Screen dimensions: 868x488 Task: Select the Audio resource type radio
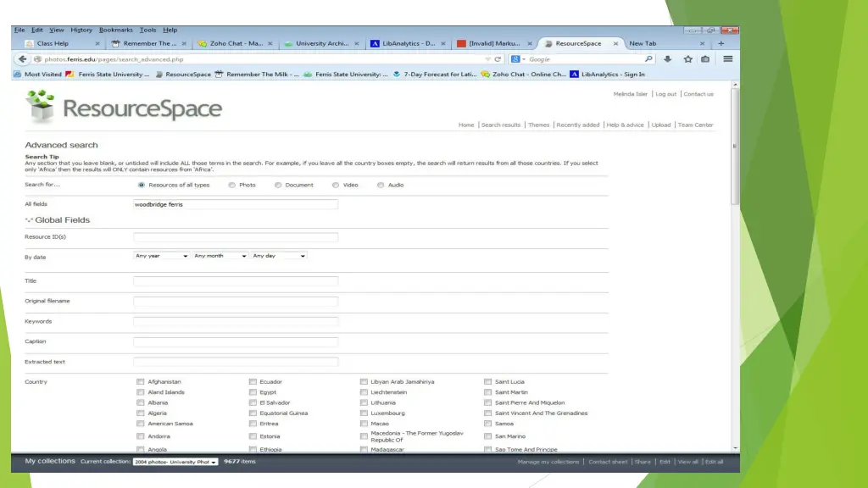pyautogui.click(x=381, y=185)
